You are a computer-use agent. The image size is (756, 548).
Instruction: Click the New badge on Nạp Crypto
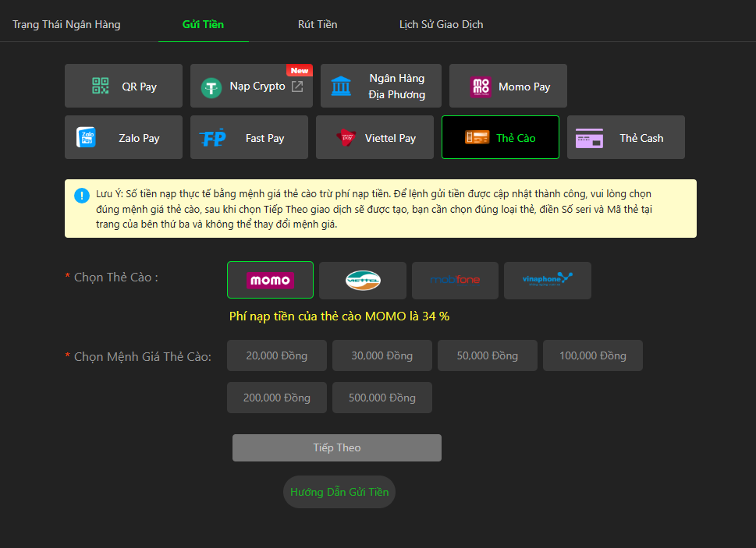(x=300, y=70)
